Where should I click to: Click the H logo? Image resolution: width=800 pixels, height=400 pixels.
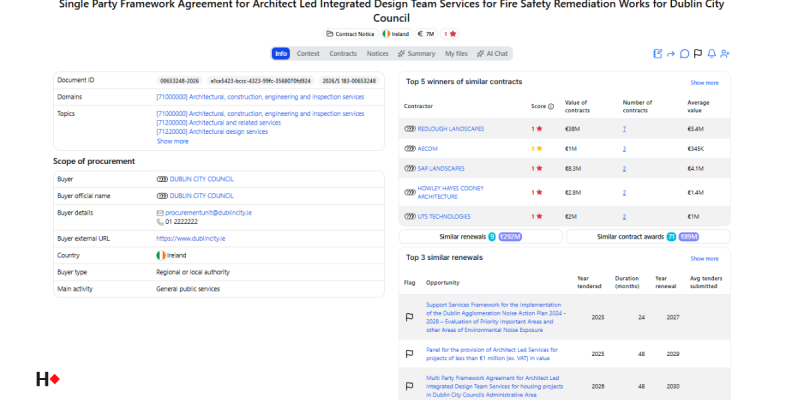[x=48, y=380]
